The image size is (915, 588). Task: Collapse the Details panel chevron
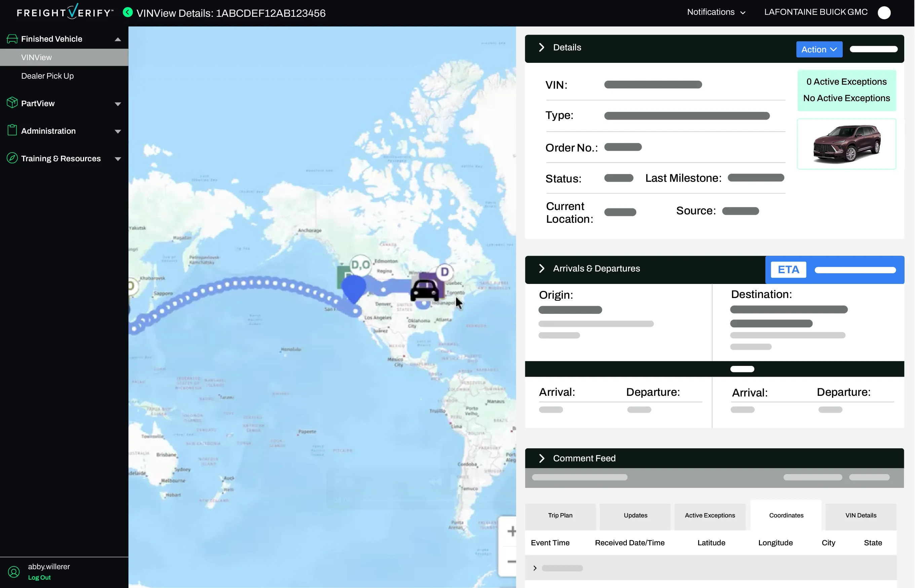pos(541,47)
